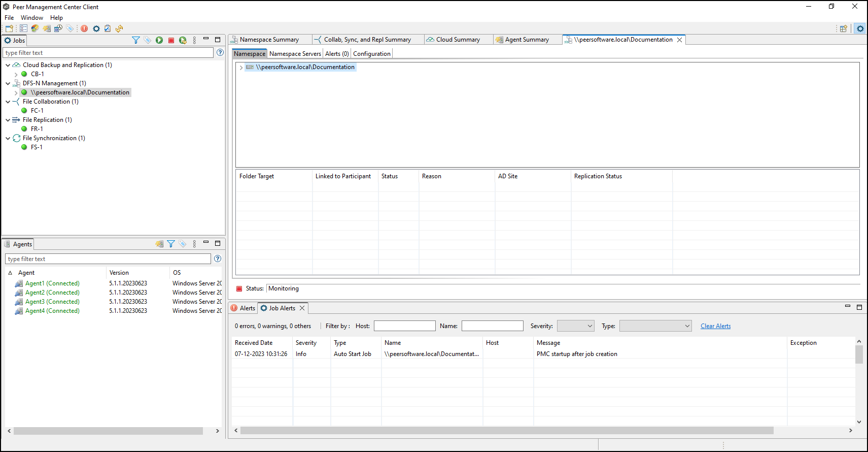
Task: Open the three-dot view menu in Jobs panel
Action: point(194,40)
